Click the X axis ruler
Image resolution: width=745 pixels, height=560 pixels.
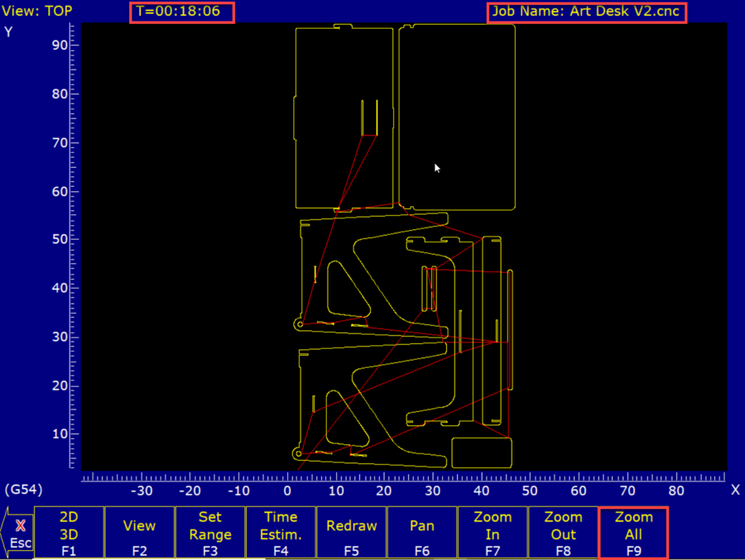click(x=372, y=477)
